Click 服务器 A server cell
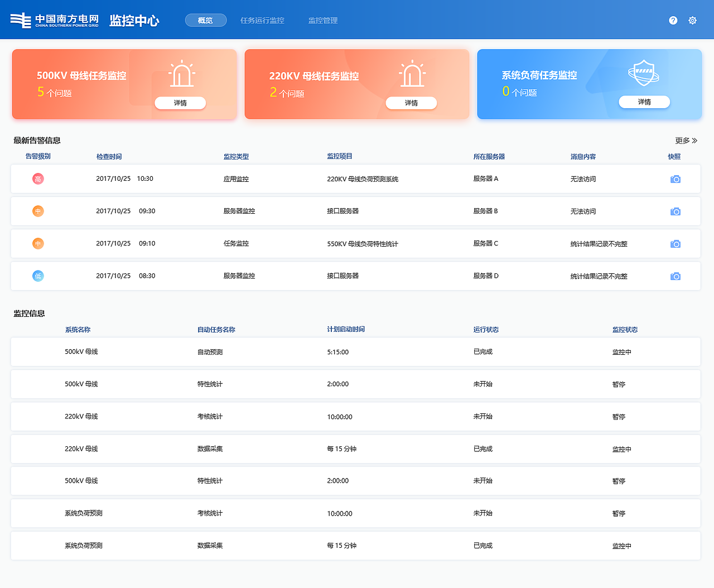This screenshot has width=714, height=588. 486,179
